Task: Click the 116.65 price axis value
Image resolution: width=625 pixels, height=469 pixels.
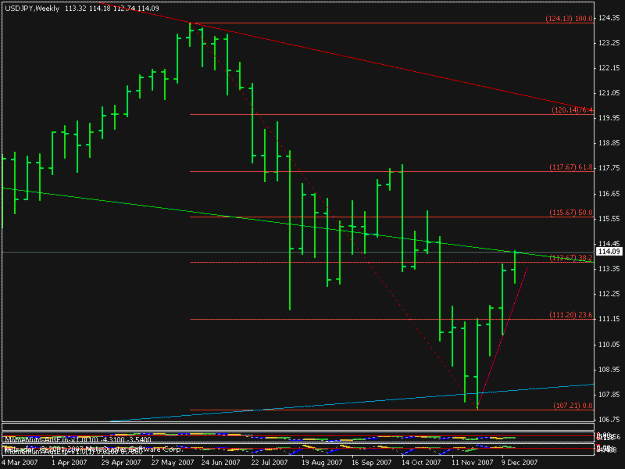Action: point(609,194)
